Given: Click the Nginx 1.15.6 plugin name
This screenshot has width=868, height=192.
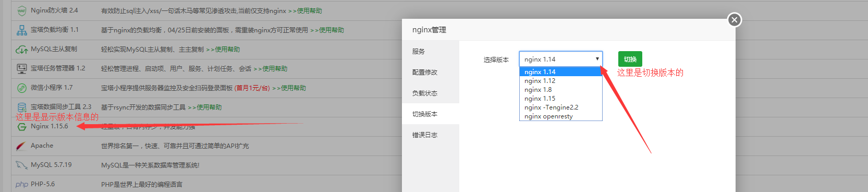Looking at the screenshot, I should coord(50,126).
